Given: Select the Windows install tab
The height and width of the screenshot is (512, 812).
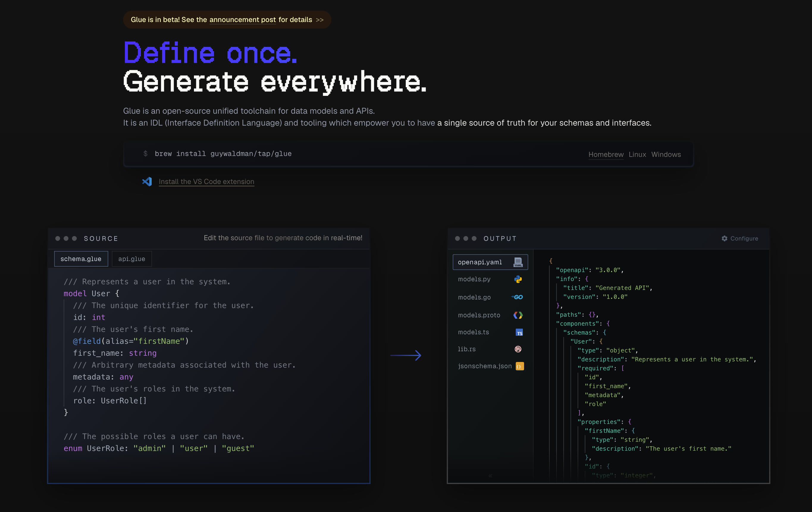Looking at the screenshot, I should point(666,154).
